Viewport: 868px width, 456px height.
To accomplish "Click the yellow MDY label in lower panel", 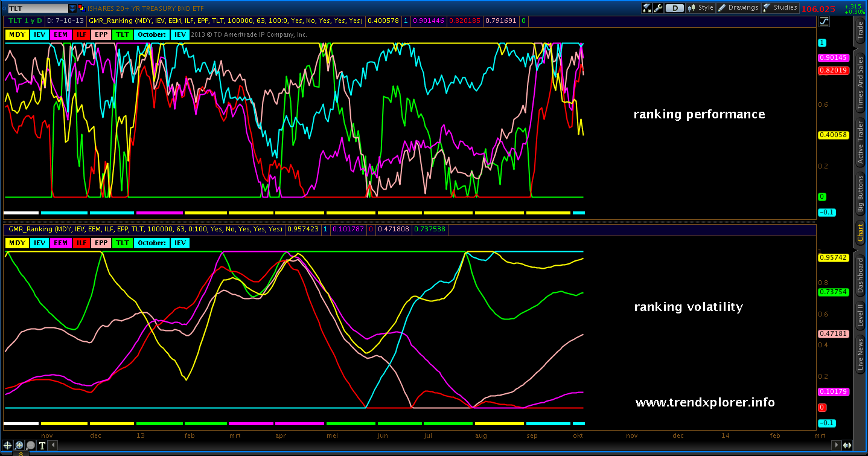I will coord(17,243).
